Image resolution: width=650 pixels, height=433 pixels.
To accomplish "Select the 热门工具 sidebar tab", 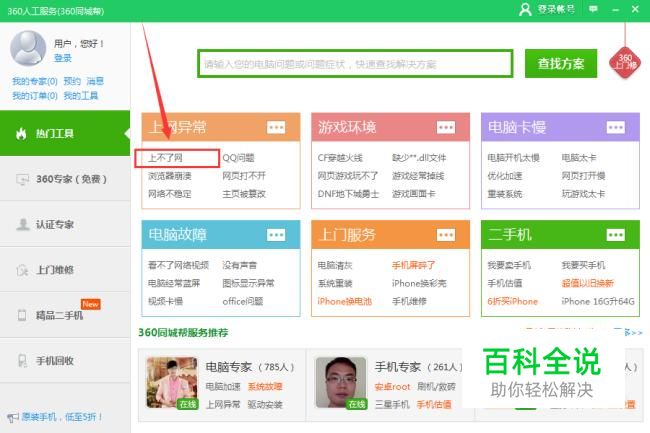I will pyautogui.click(x=65, y=133).
